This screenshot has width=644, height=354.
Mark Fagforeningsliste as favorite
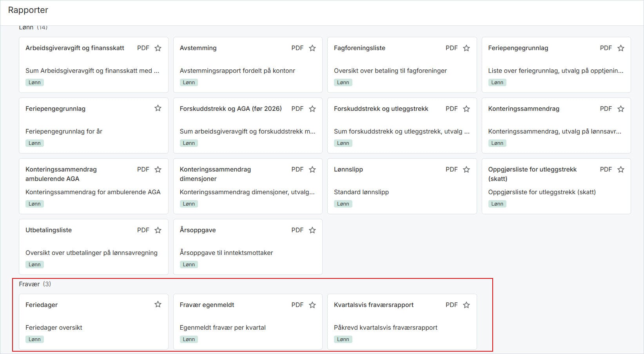click(466, 48)
